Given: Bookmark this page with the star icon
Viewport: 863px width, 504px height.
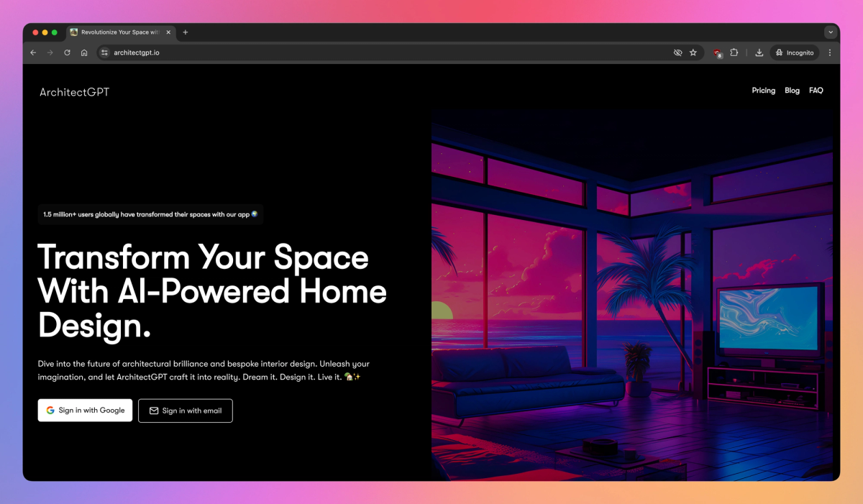Looking at the screenshot, I should tap(693, 52).
